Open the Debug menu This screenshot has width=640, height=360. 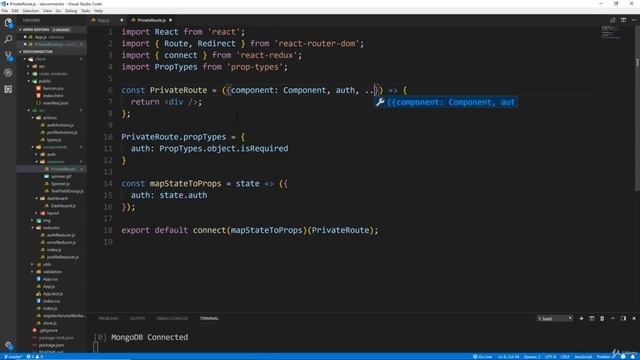click(x=71, y=11)
